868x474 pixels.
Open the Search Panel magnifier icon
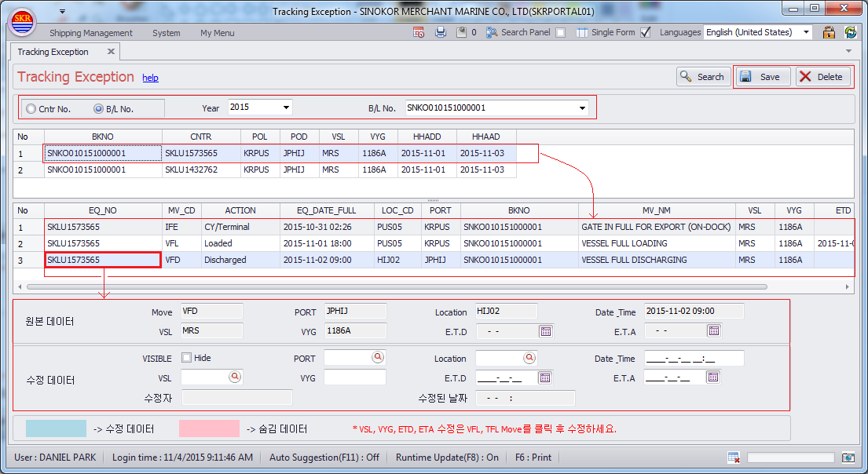490,32
